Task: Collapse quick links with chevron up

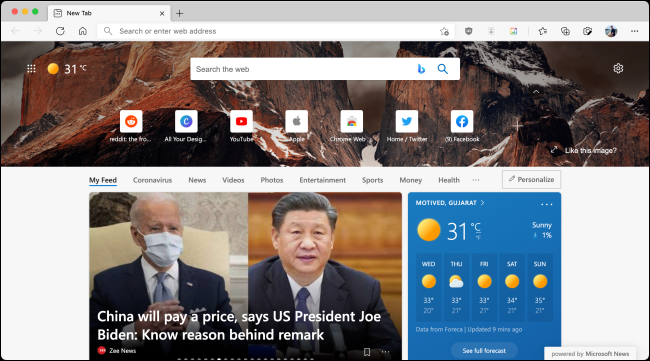Action: pyautogui.click(x=536, y=92)
